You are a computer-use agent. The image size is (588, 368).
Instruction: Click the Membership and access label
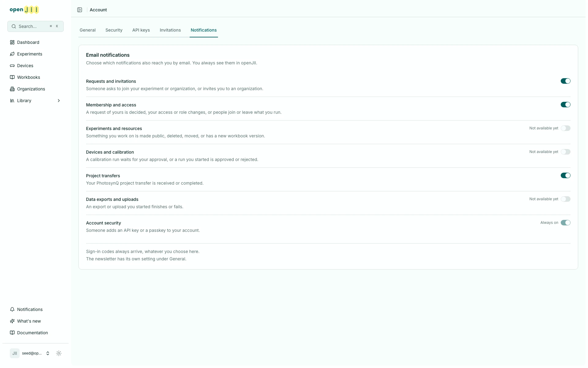point(111,105)
